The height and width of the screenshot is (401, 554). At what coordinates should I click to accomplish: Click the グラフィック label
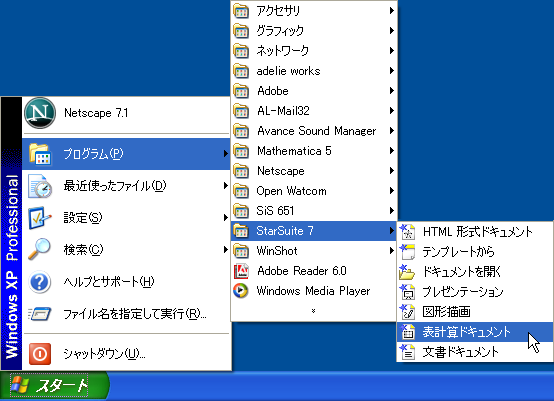coord(280,31)
